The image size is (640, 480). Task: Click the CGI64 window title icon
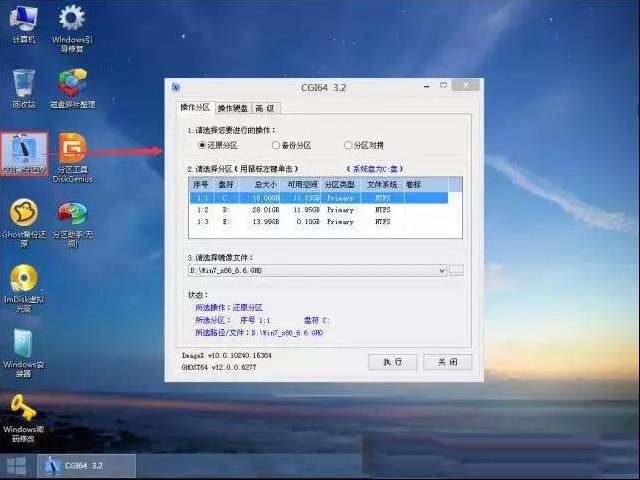pyautogui.click(x=176, y=87)
